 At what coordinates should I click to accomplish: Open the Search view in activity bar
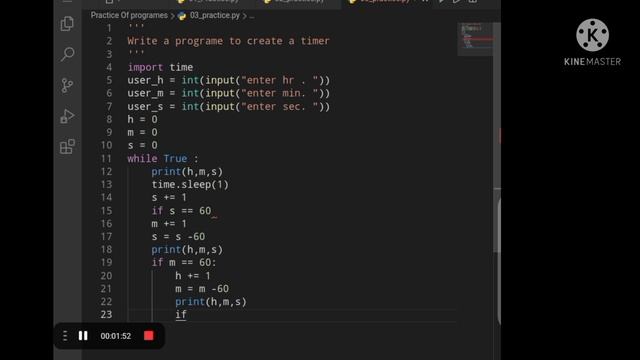coord(67,54)
